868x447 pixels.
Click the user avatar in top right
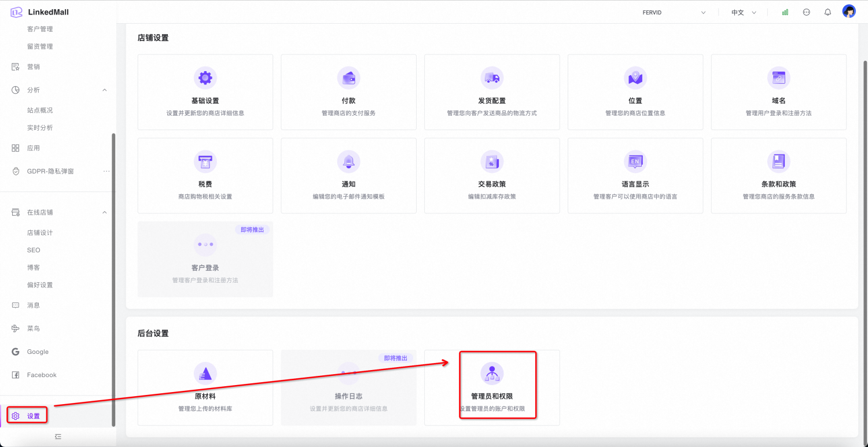tap(849, 12)
